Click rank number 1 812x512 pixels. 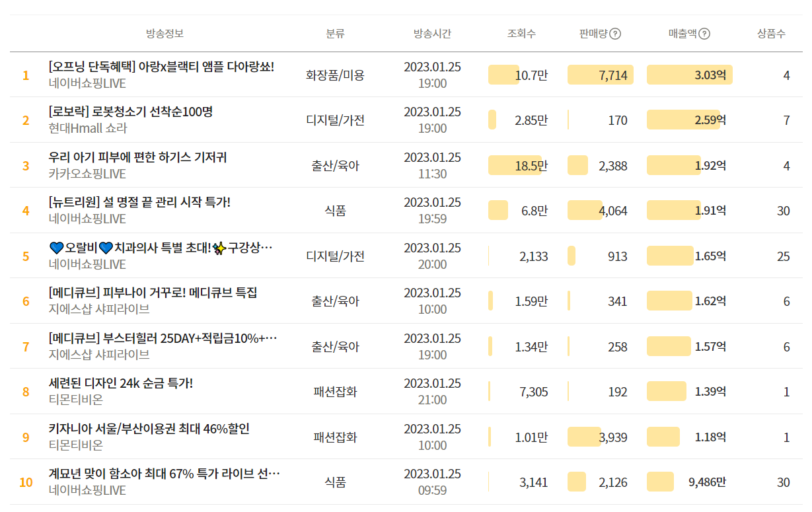(x=26, y=75)
